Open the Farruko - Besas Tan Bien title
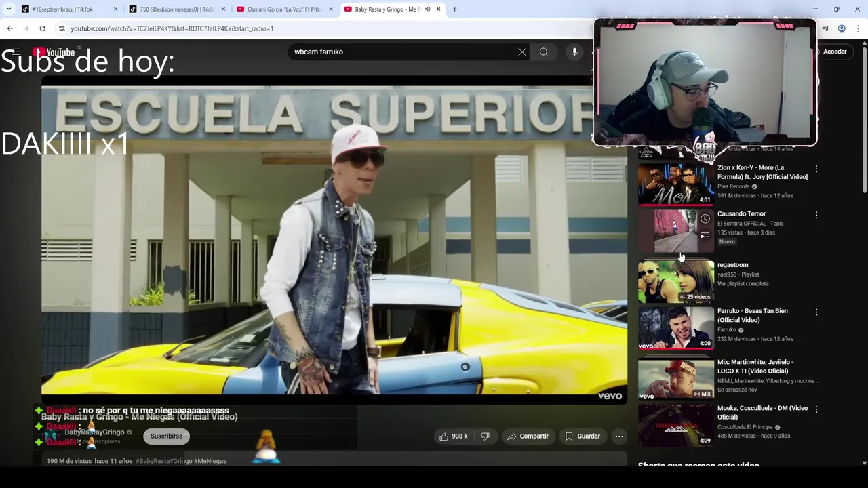The height and width of the screenshot is (488, 868). click(753, 315)
